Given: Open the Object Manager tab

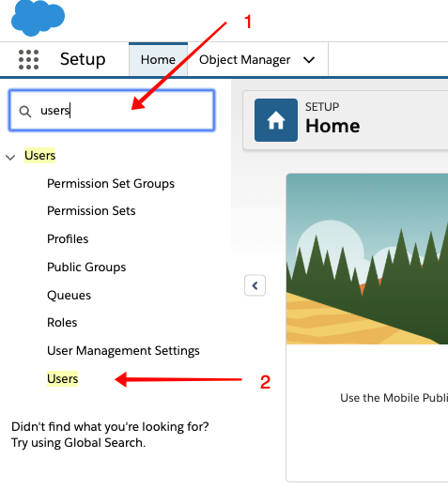Looking at the screenshot, I should pos(244,59).
